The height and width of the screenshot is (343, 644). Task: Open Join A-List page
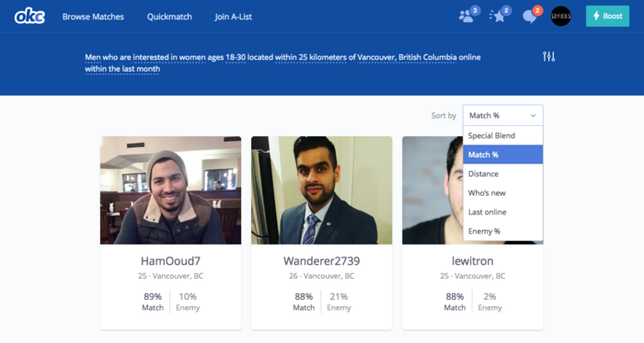pyautogui.click(x=233, y=17)
